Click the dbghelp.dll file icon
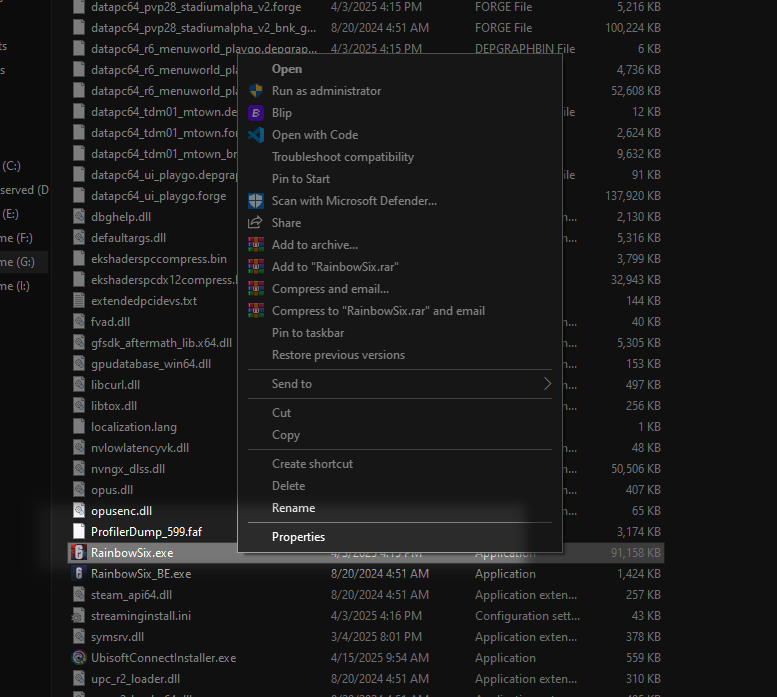The height and width of the screenshot is (697, 777). tap(78, 216)
